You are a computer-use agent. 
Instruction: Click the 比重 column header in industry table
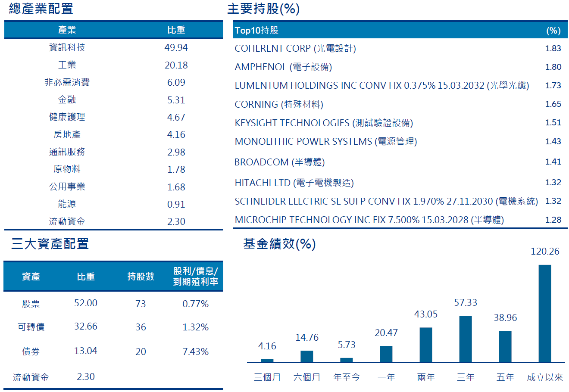[x=176, y=30]
